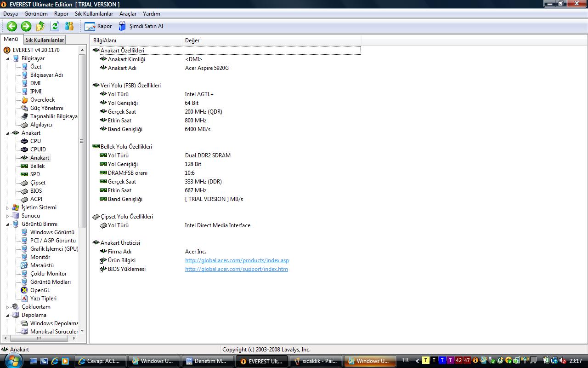Open Windows Görüntü tree entry
The height and width of the screenshot is (368, 588).
52,232
